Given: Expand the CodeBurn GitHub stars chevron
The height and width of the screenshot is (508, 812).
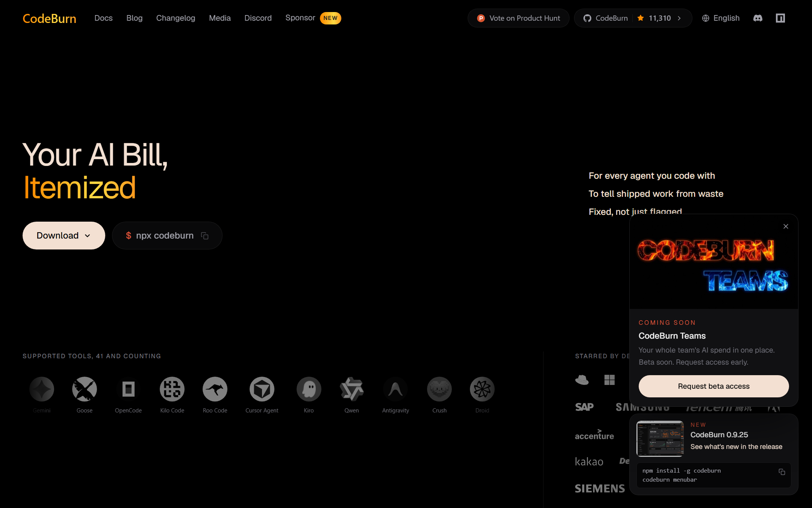Looking at the screenshot, I should tap(679, 18).
